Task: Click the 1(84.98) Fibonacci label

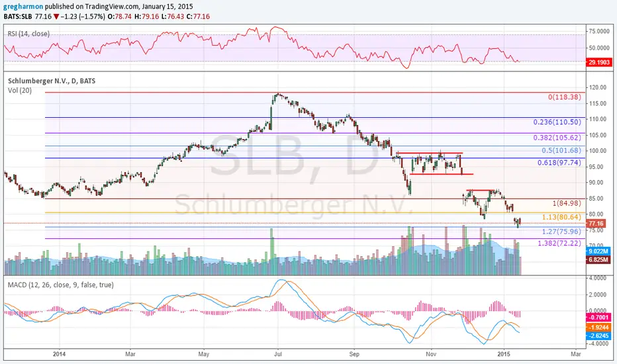Action: [567, 203]
